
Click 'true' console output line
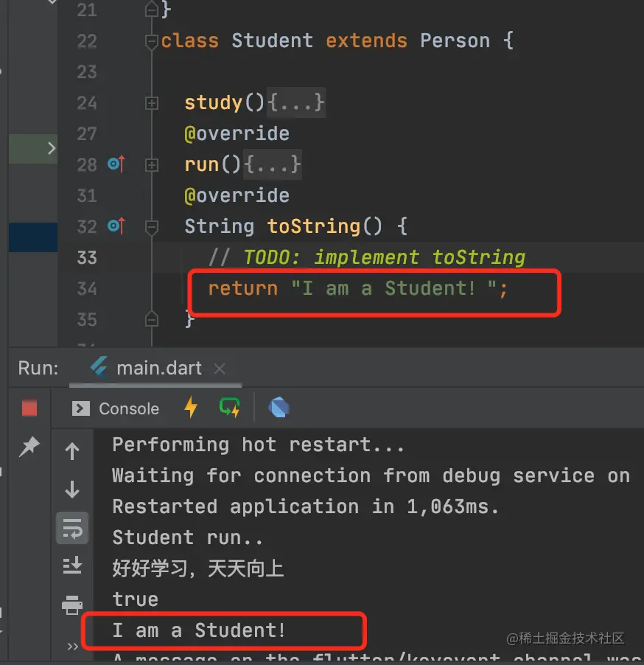pyautogui.click(x=136, y=599)
